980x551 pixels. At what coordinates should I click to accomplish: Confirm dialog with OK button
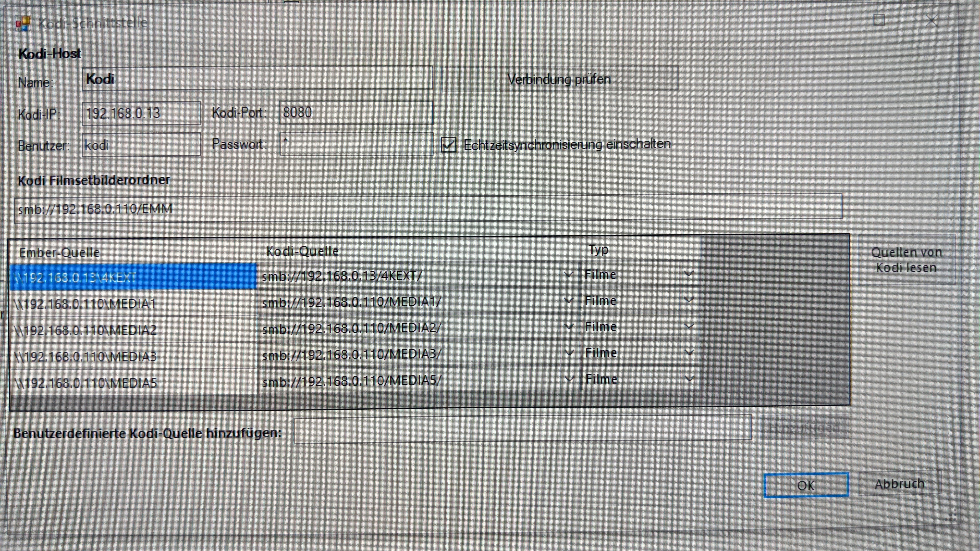[806, 485]
